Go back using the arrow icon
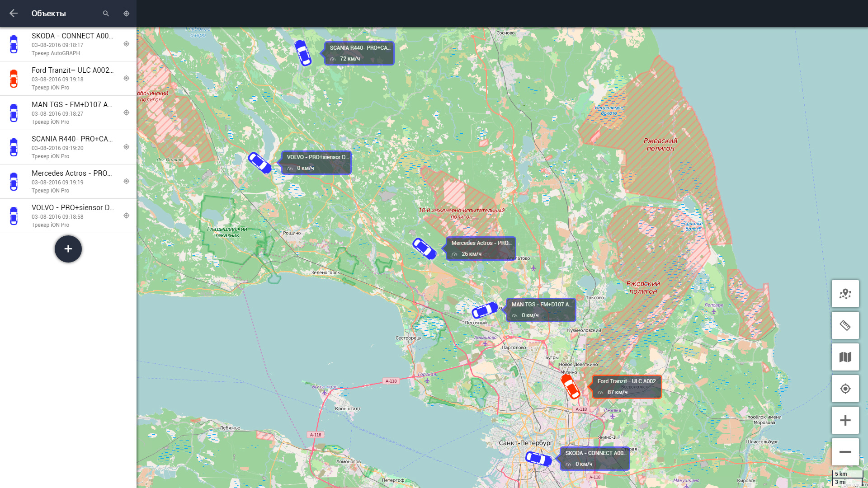Viewport: 868px width, 488px height. pyautogui.click(x=14, y=14)
